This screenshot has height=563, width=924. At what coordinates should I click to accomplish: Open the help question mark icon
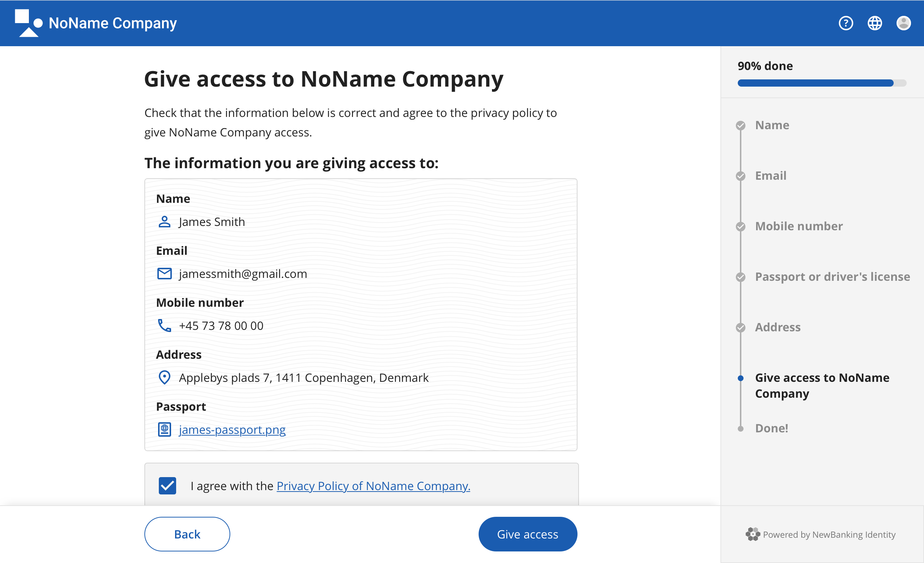846,23
